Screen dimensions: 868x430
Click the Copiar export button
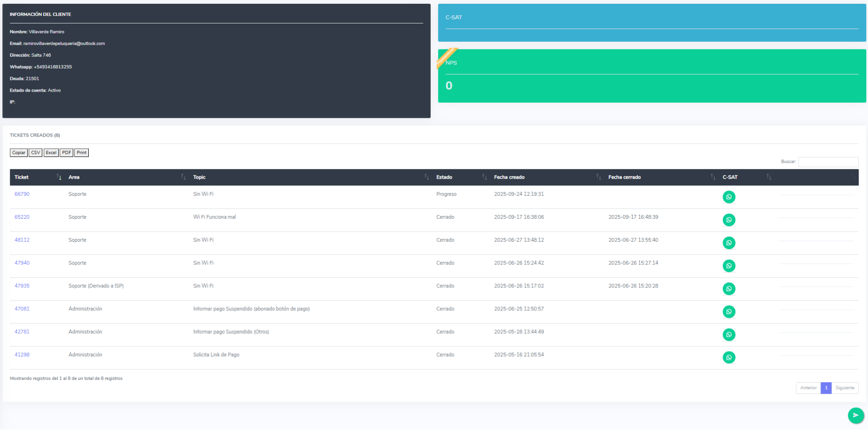click(19, 153)
